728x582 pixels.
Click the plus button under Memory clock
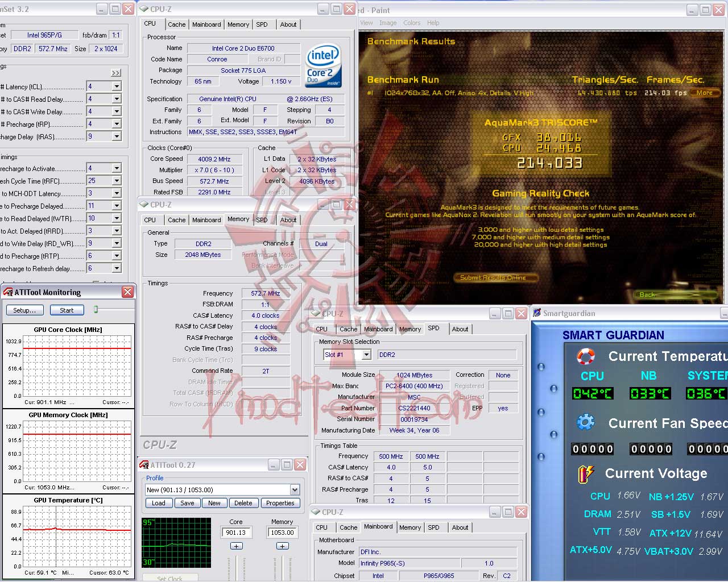283,546
